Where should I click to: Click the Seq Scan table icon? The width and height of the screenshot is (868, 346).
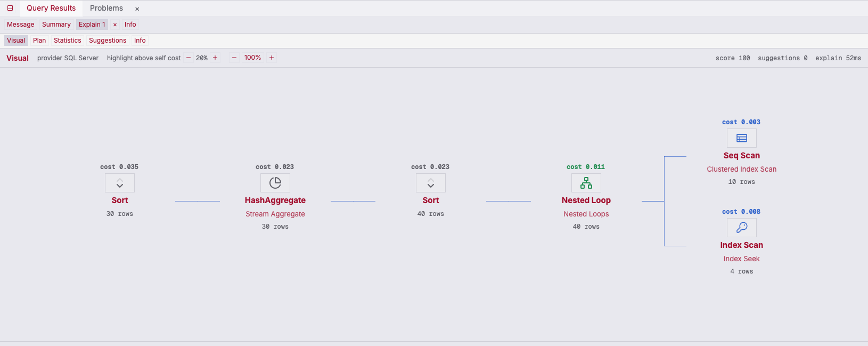point(742,138)
